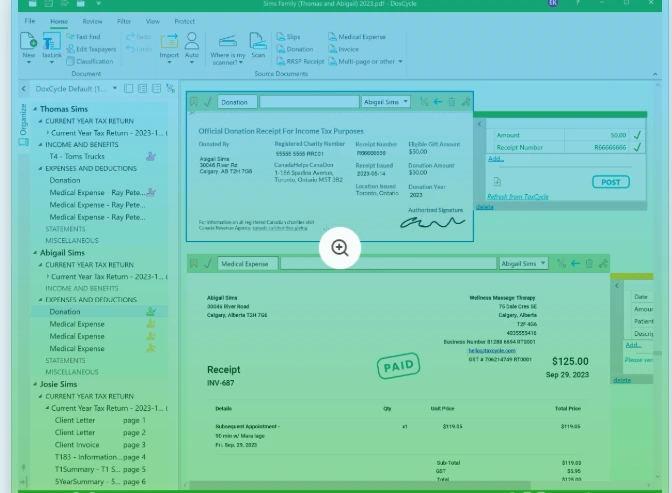The image size is (672, 493).
Task: Click the POST button
Action: coord(611,182)
